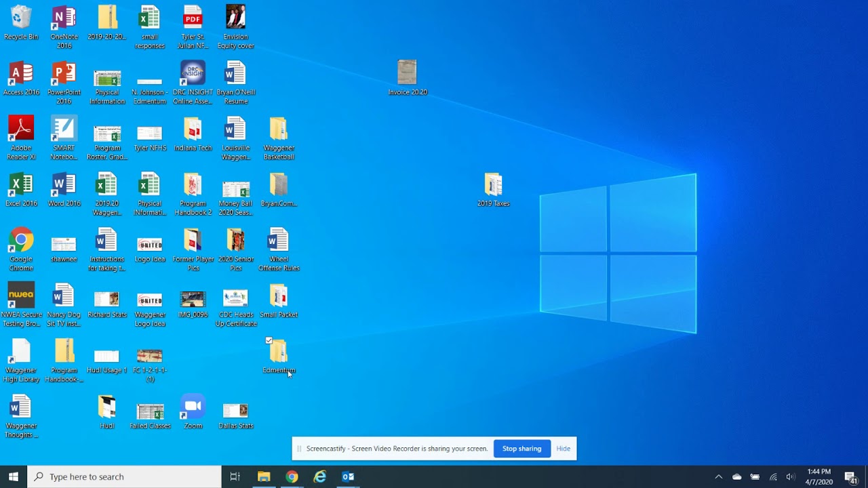Launch the OneNote 2016 shortcut
This screenshot has height=488, width=868.
click(64, 27)
